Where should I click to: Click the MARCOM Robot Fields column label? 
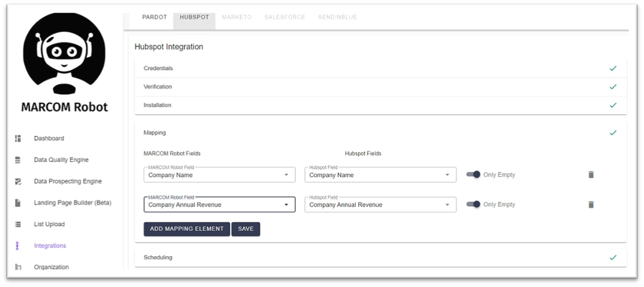pos(172,153)
